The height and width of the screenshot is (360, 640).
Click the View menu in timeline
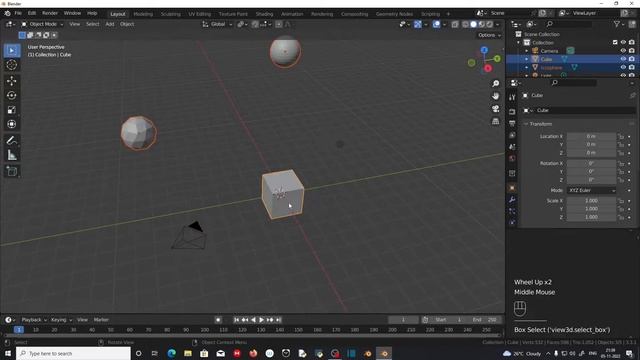pyautogui.click(x=82, y=320)
